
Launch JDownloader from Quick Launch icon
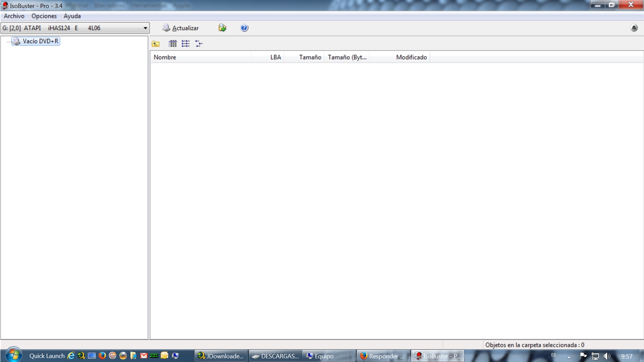(81, 356)
